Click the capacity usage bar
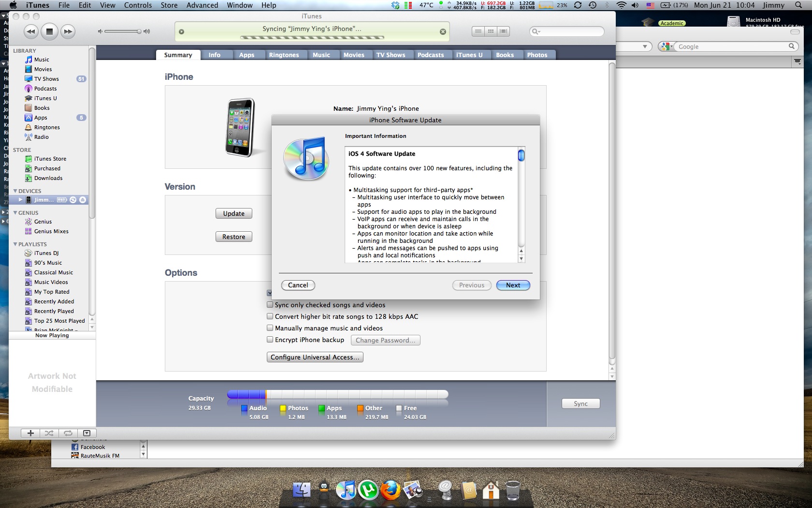Viewport: 812px width, 508px height. pos(338,394)
